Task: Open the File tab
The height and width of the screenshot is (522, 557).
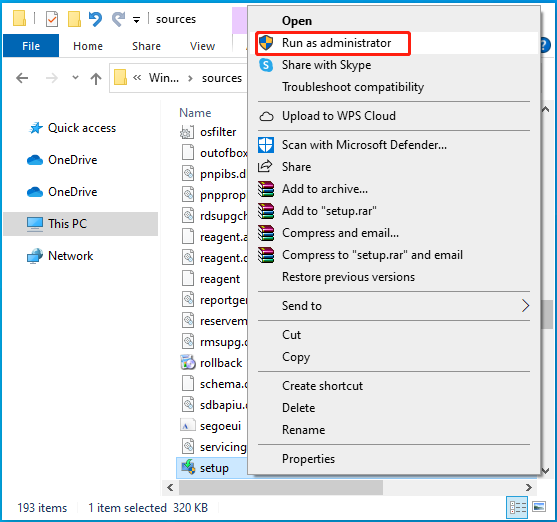Action: (x=31, y=46)
